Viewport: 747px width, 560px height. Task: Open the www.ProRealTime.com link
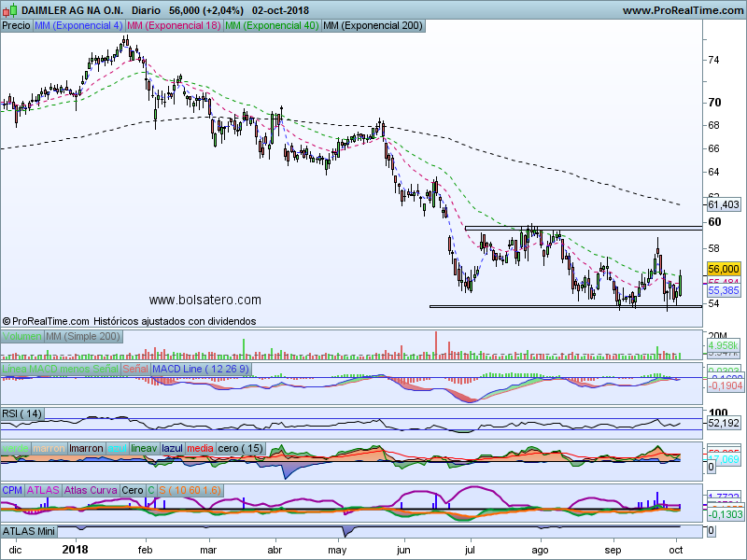[682, 10]
